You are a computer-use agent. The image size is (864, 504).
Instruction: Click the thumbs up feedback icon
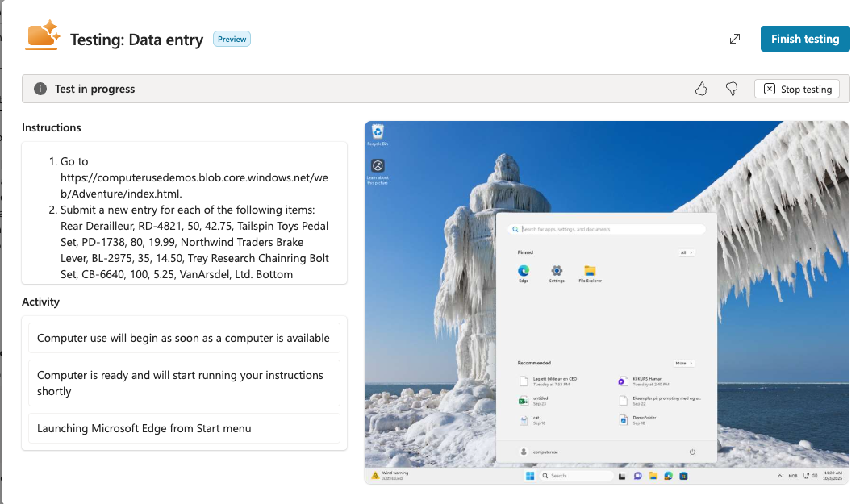[x=701, y=89]
